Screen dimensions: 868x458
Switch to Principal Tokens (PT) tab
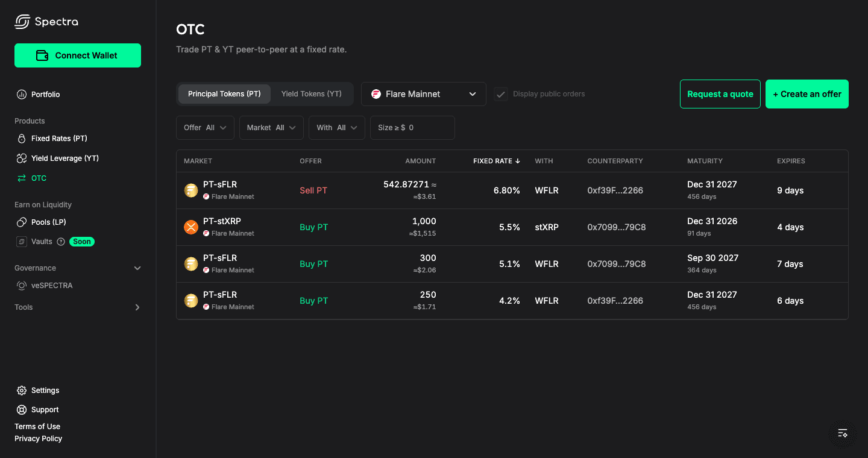[x=224, y=94]
